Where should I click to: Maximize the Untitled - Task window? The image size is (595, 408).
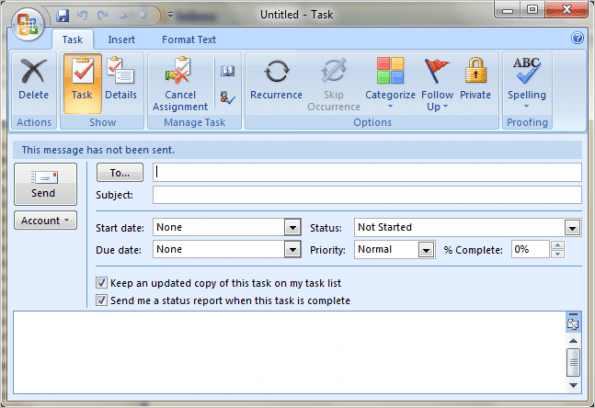pos(532,9)
